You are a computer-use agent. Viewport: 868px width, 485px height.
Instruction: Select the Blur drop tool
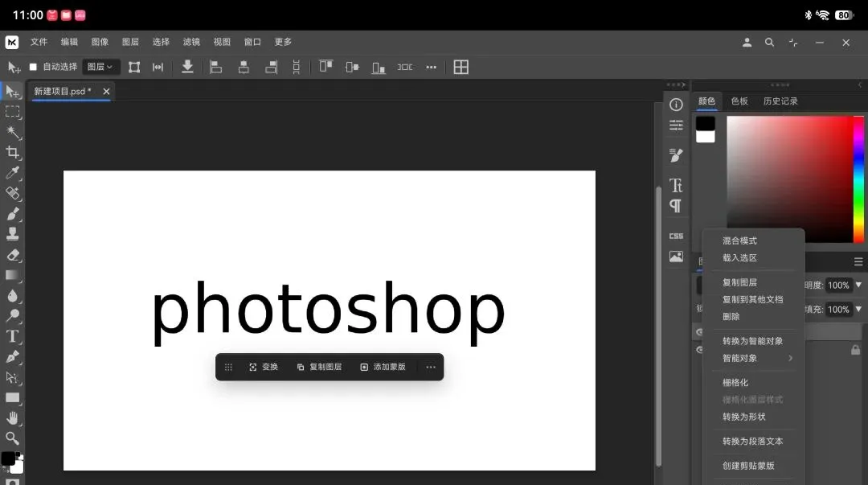12,295
